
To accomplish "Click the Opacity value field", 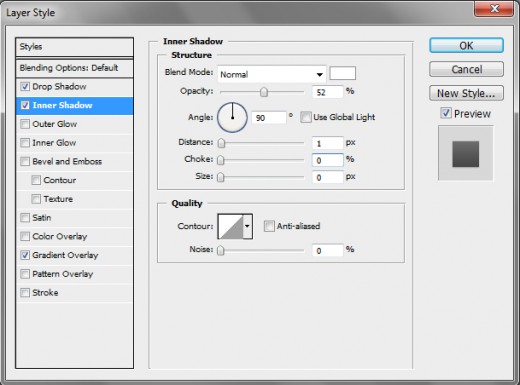I will coord(327,92).
